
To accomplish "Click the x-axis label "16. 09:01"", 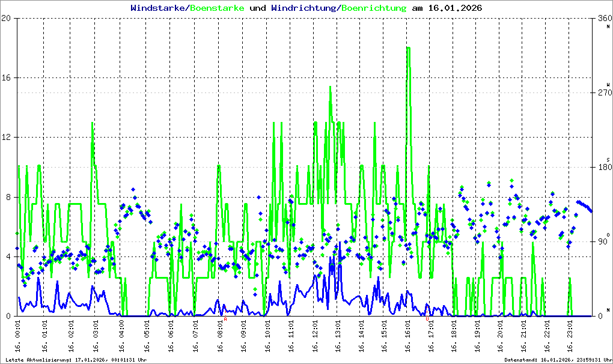I will 243,336.
